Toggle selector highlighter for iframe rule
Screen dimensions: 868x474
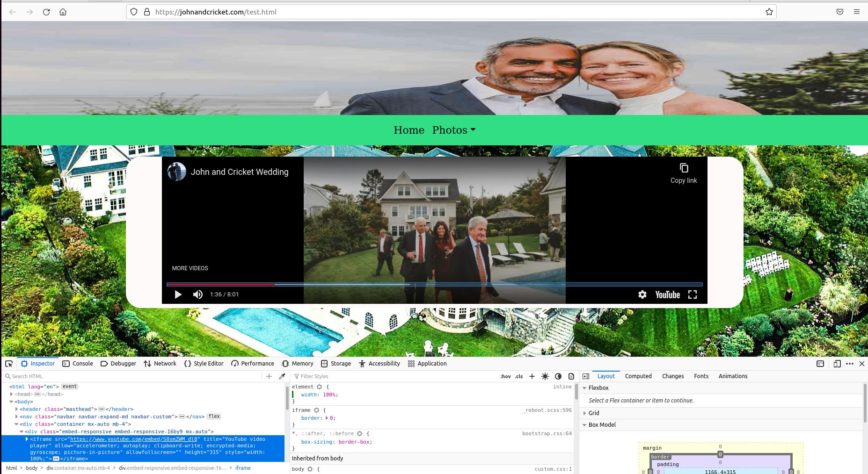(x=317, y=410)
